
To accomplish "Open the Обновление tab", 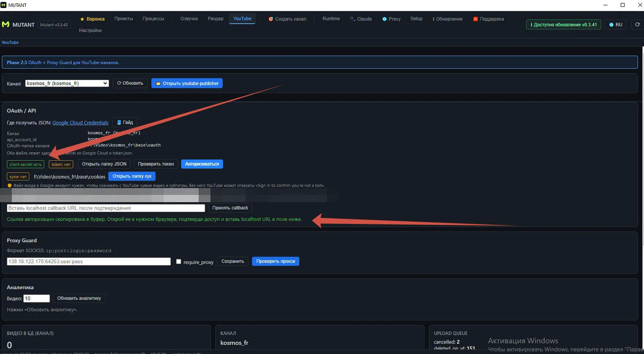I will click(447, 19).
